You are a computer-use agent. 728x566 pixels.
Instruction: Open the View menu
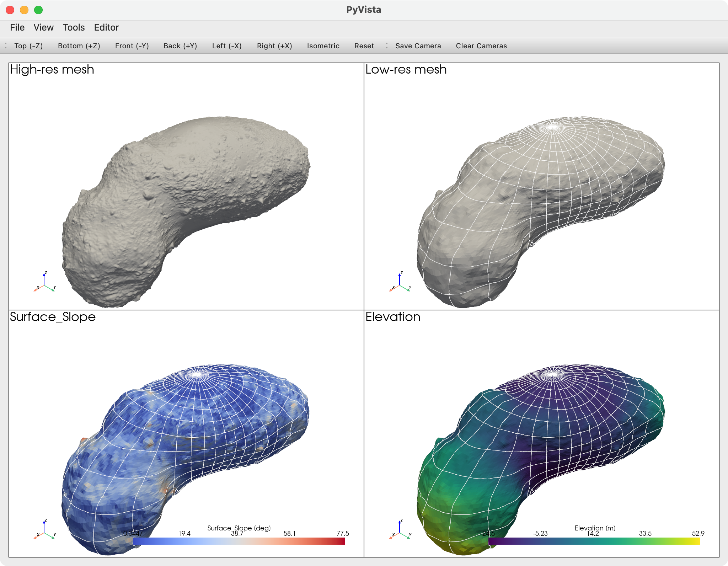point(43,27)
